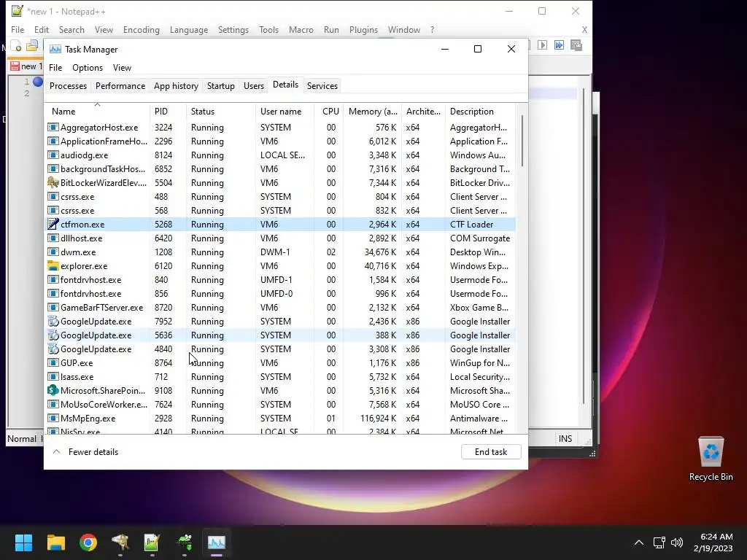Click the taskbar clock showing 6:24 AM
The image size is (747, 560).
713,542
